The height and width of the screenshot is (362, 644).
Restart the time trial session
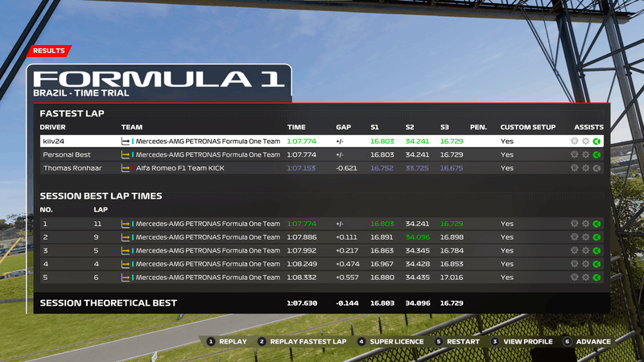[457, 341]
